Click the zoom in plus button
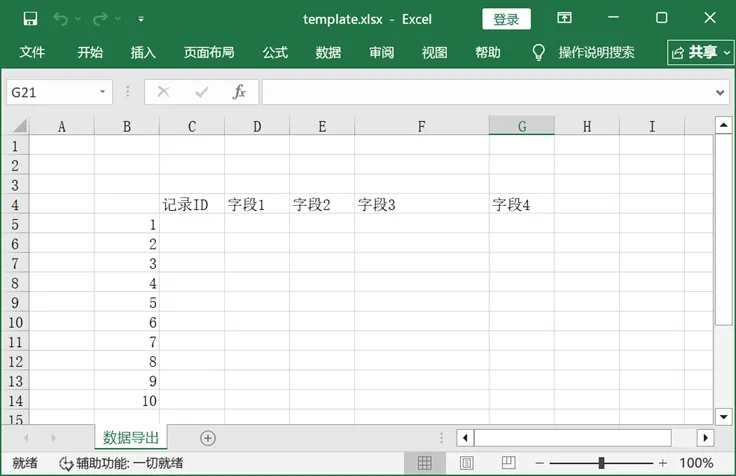Screen dimensions: 736x476 [x=663, y=463]
